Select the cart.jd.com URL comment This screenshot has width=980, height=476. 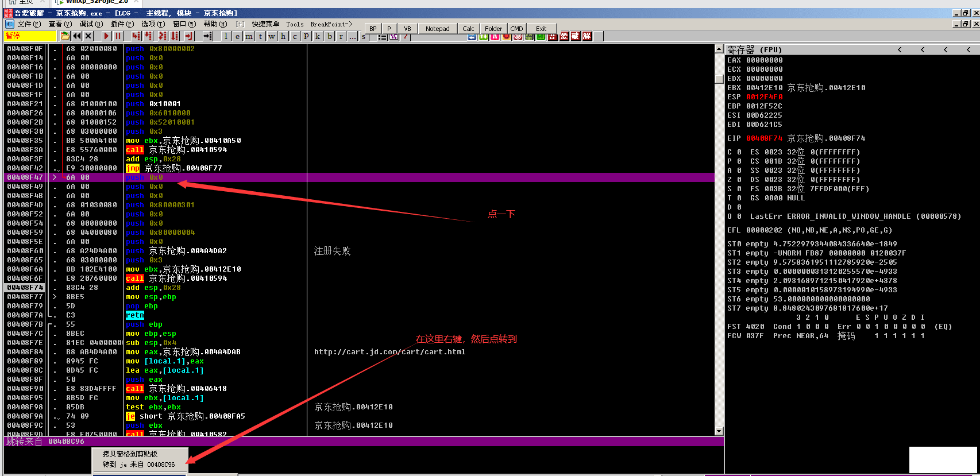click(389, 352)
